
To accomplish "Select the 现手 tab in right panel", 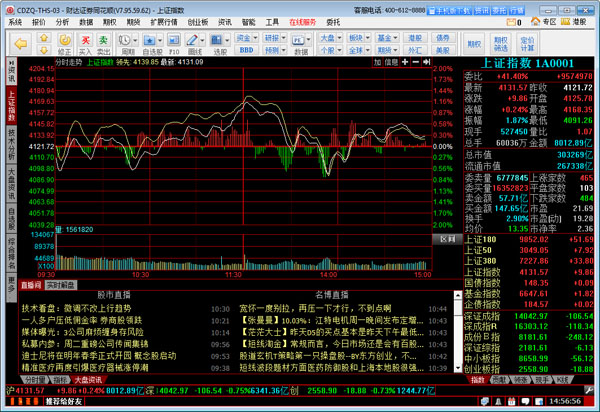I will (541, 379).
